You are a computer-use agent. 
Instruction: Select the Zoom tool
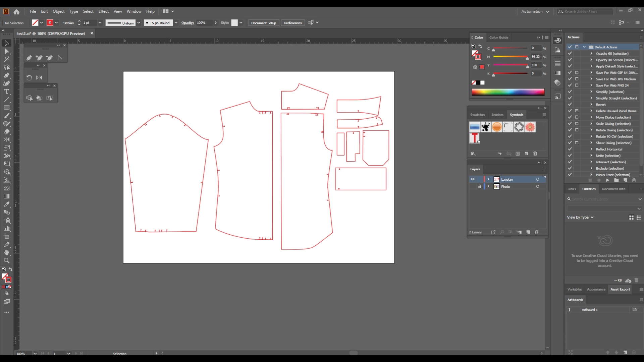click(6, 261)
